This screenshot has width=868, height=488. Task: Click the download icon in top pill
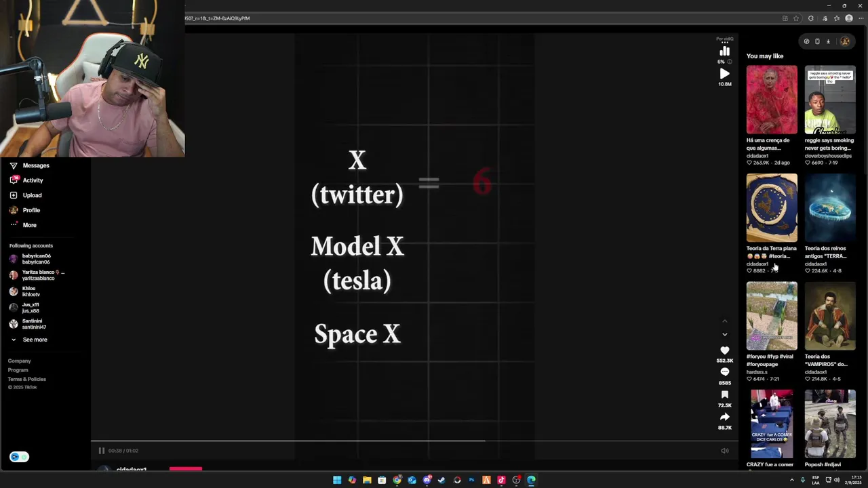click(828, 41)
